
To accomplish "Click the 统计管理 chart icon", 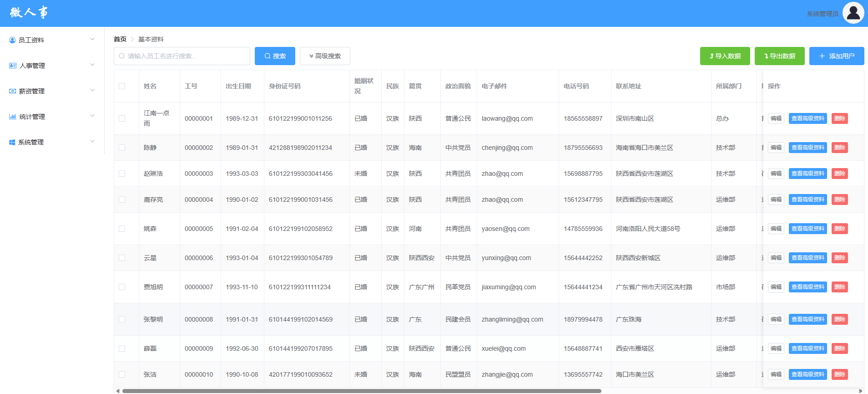I will [x=13, y=117].
